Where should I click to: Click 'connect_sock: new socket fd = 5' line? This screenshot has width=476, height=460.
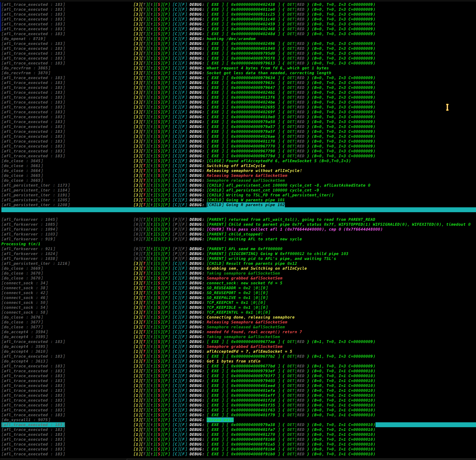(x=244, y=283)
